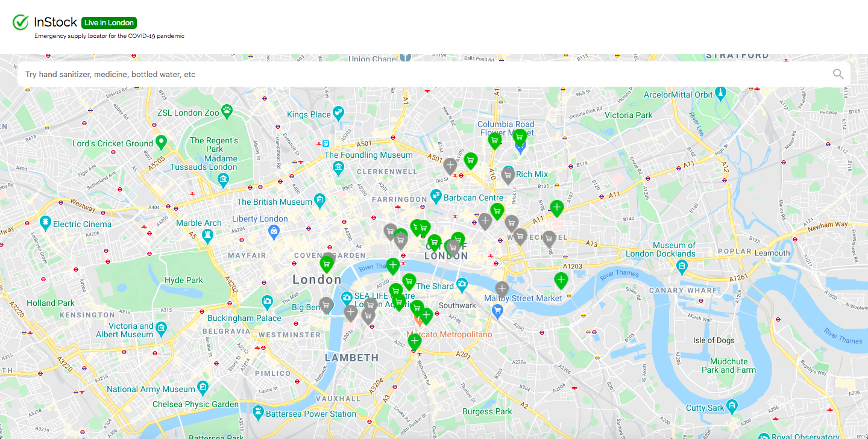Select green plus marker on A11 road

[x=557, y=209]
